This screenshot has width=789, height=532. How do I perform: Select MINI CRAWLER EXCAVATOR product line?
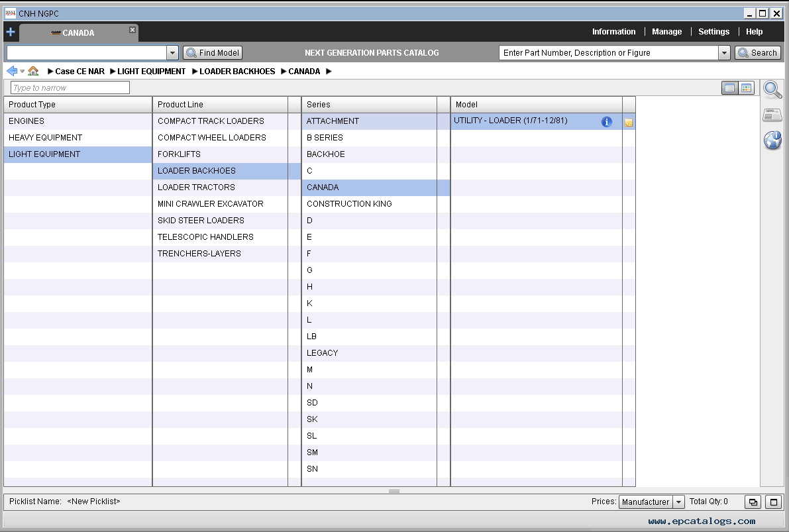(x=221, y=204)
